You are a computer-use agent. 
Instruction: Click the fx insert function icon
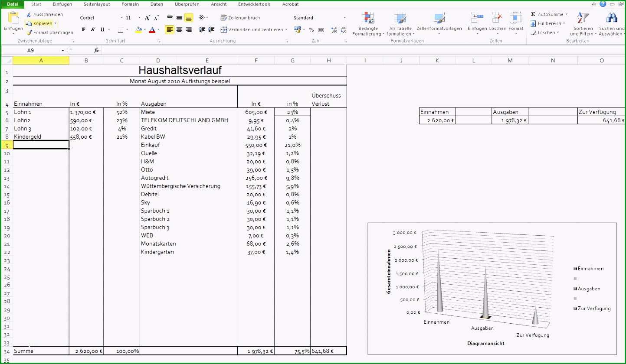[x=96, y=50]
